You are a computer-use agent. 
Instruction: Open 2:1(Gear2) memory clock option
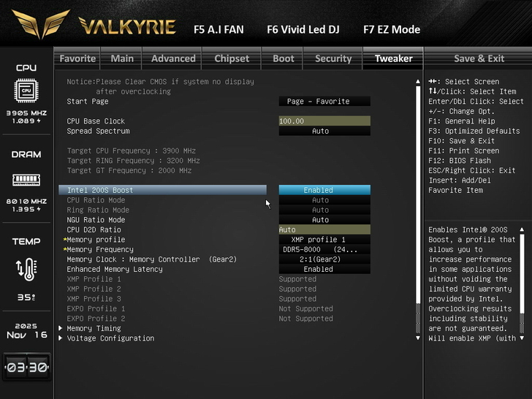pos(324,259)
